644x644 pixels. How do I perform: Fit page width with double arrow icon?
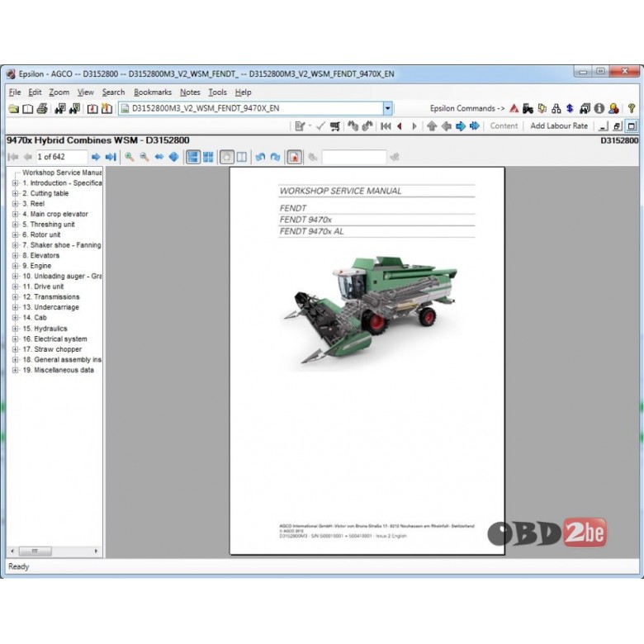pyautogui.click(x=159, y=157)
